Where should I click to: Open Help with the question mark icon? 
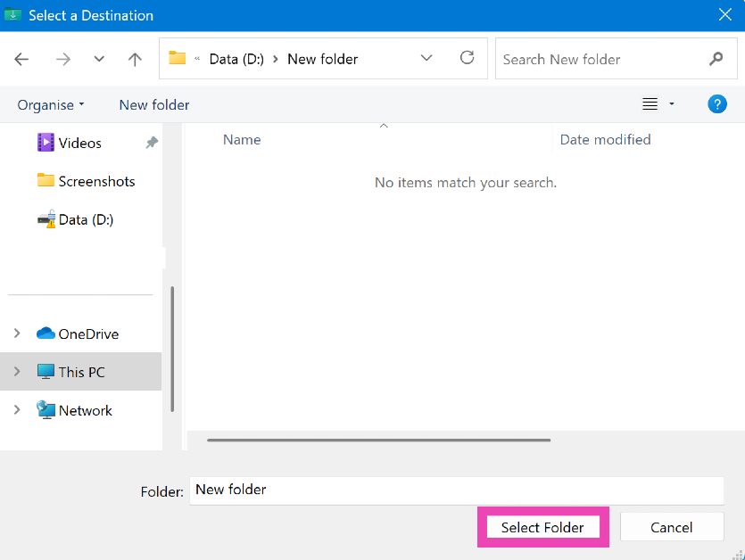pos(716,104)
